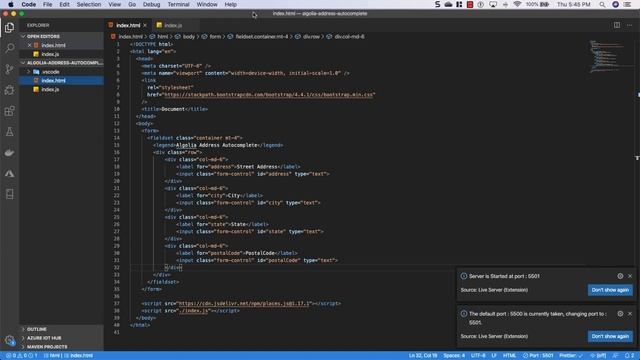Click the Ln 32, Col 19 cursor position
Viewport: 640px width, 360px height.
tap(423, 356)
